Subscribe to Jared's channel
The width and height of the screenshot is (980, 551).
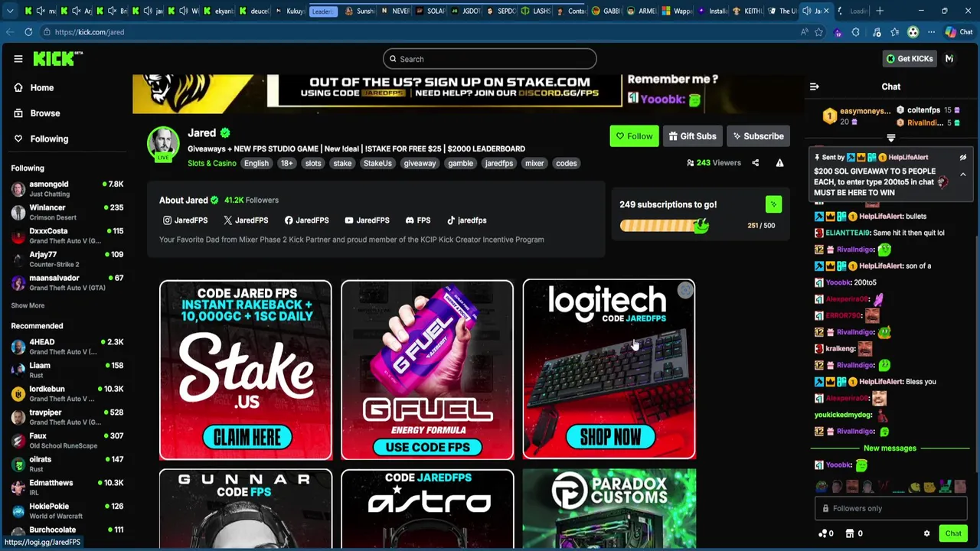pyautogui.click(x=758, y=136)
